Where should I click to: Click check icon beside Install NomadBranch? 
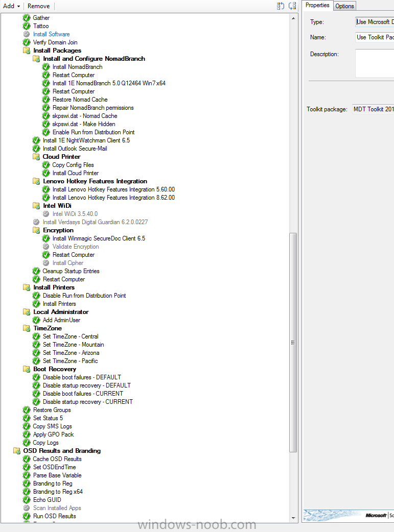pyautogui.click(x=46, y=67)
